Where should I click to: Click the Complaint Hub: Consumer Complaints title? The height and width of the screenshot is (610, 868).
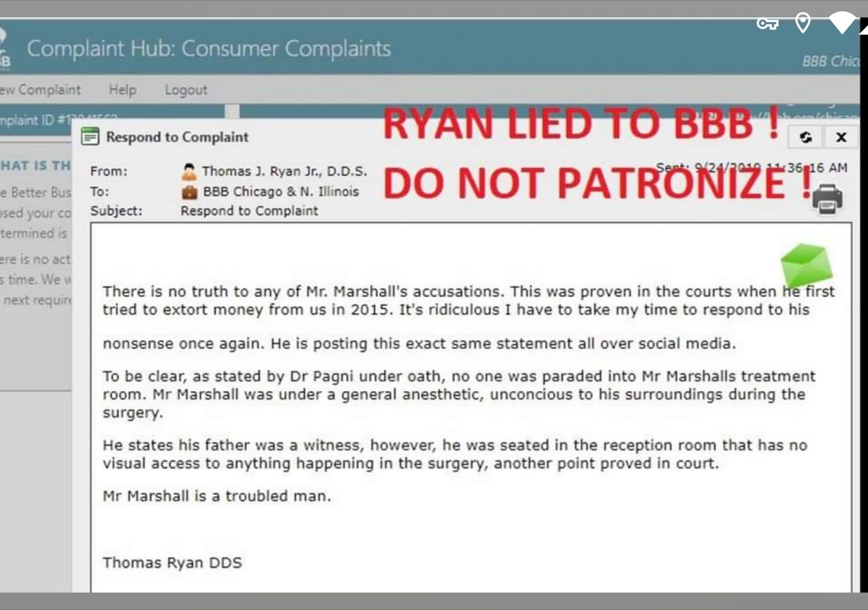pyautogui.click(x=209, y=49)
